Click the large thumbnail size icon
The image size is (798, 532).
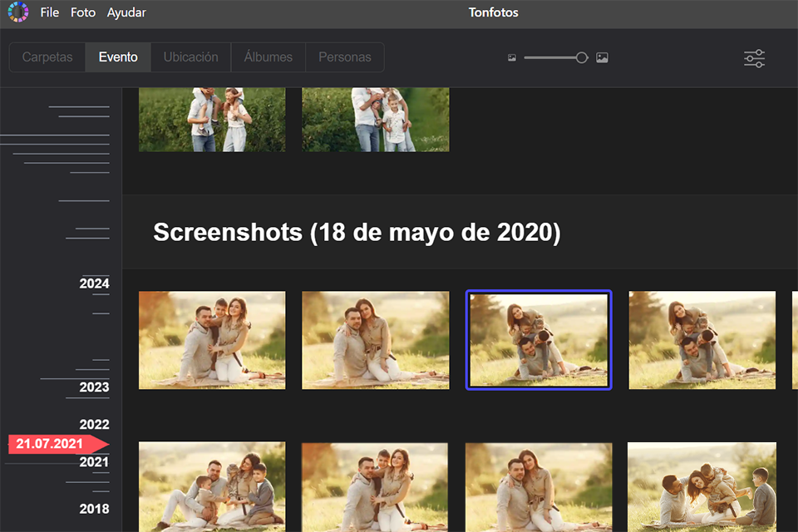(x=602, y=58)
